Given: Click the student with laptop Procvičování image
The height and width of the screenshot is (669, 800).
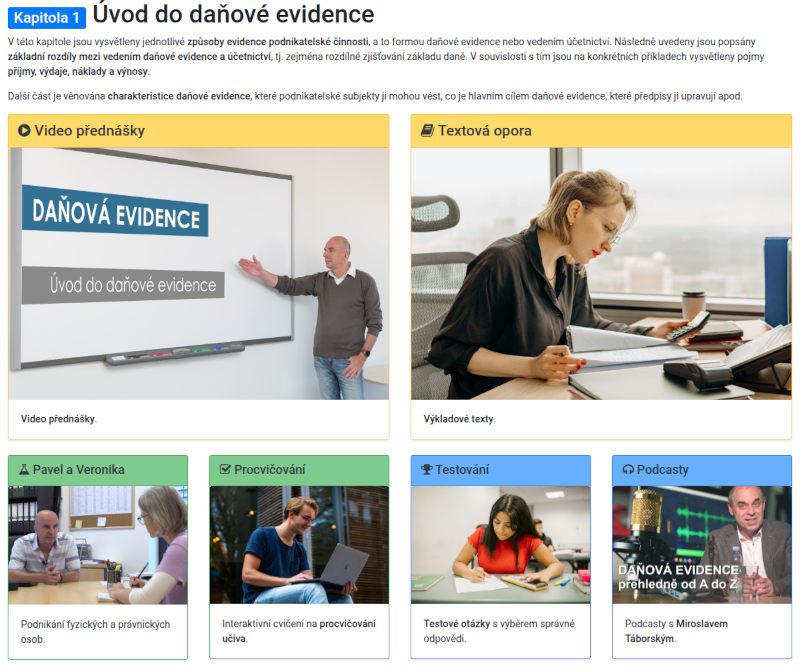Looking at the screenshot, I should tap(298, 545).
